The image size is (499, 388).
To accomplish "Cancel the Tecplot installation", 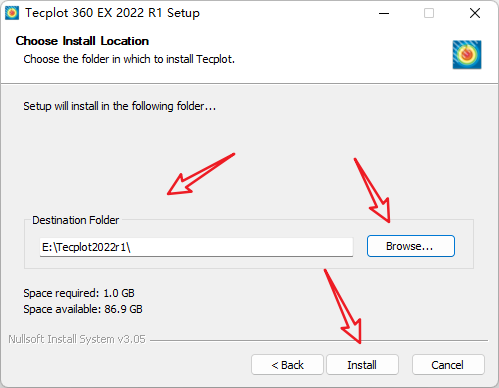I will tap(448, 365).
